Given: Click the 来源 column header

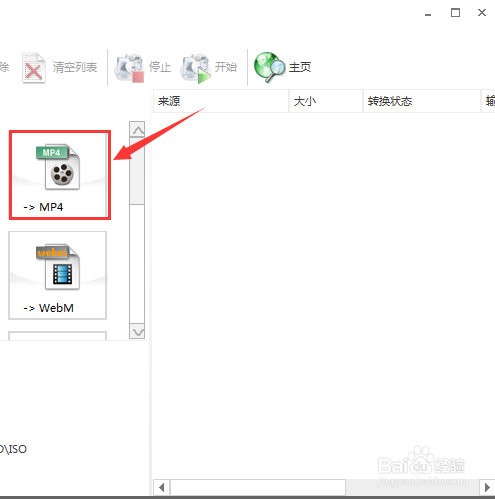Looking at the screenshot, I should tap(221, 101).
